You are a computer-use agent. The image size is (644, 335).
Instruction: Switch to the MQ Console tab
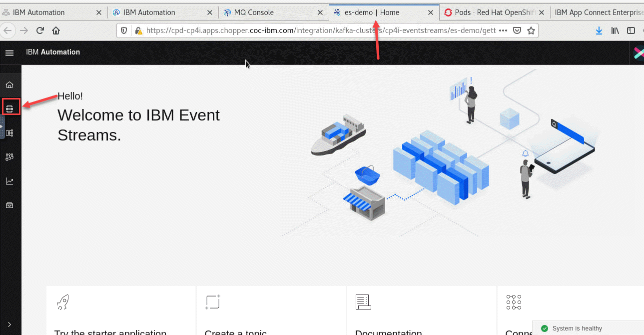point(254,12)
